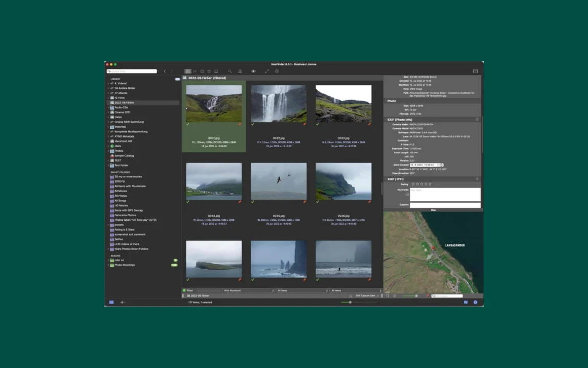Viewport: 588px width, 368px height.
Task: Open the middle All Items filter dropdown
Action: pos(302,291)
